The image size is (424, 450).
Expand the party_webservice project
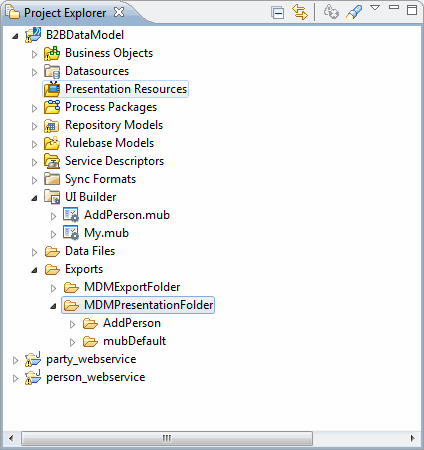click(15, 360)
